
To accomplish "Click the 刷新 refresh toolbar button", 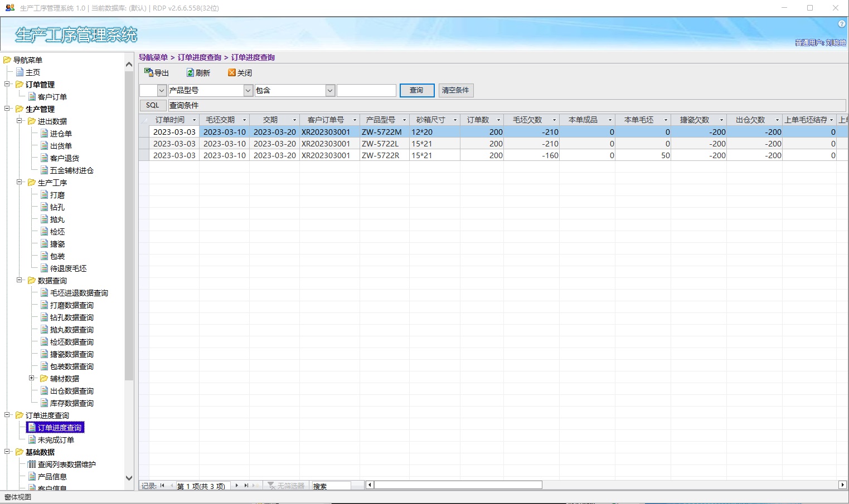I will pos(198,73).
